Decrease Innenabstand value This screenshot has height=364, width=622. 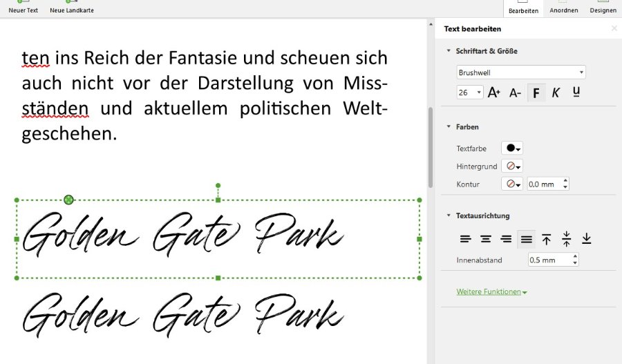575,263
